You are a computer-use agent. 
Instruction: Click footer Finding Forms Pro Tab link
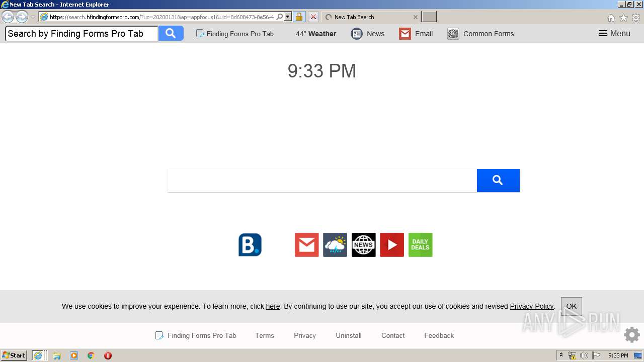tap(196, 335)
